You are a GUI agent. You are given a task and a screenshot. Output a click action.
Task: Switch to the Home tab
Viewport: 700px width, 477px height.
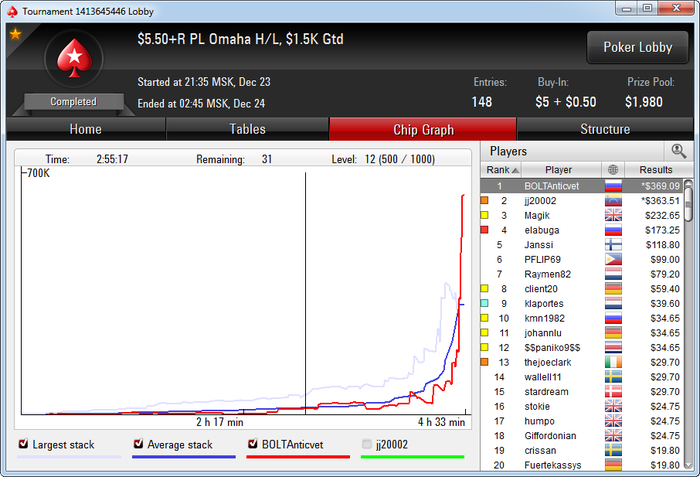86,129
